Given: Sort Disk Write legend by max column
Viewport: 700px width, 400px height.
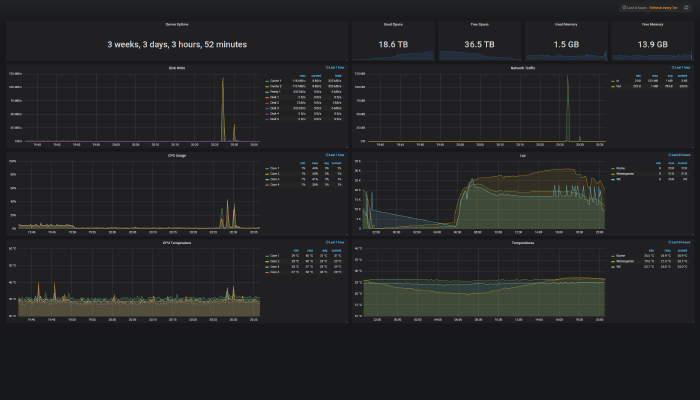Looking at the screenshot, I should (x=302, y=75).
